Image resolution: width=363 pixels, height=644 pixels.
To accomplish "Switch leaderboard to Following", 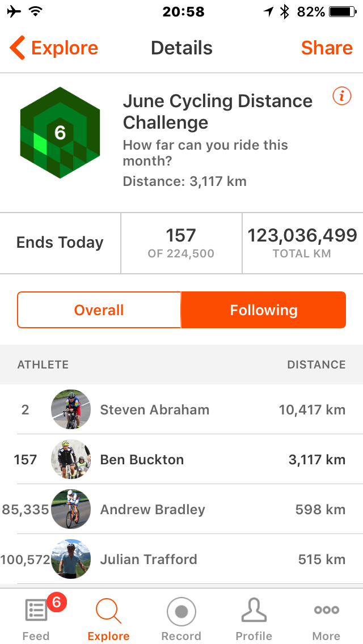I will (264, 310).
